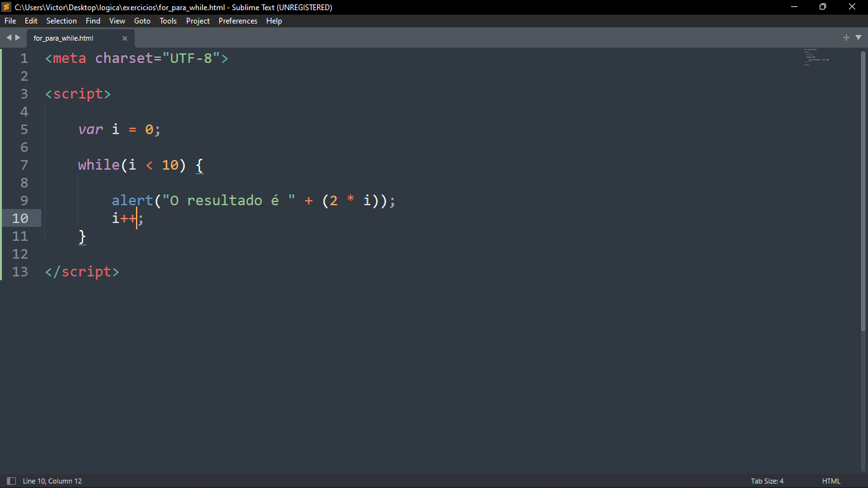This screenshot has width=868, height=488.
Task: Open the Find menu
Action: click(93, 21)
